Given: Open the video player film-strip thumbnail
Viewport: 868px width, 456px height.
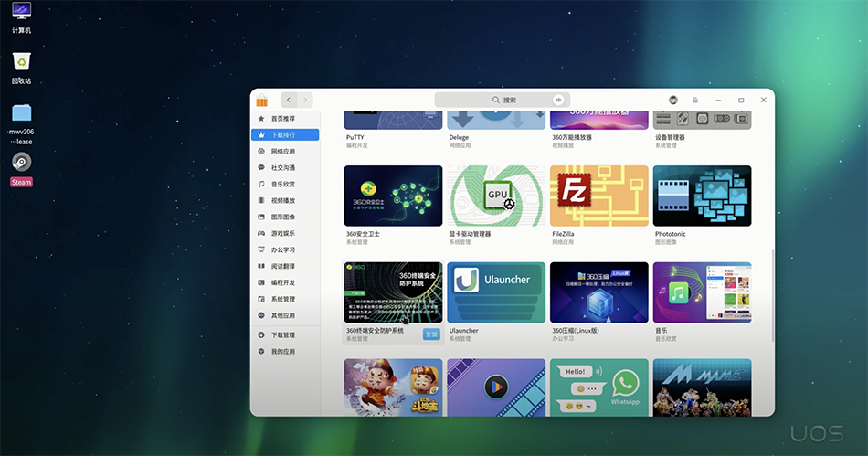Looking at the screenshot, I should (x=496, y=387).
